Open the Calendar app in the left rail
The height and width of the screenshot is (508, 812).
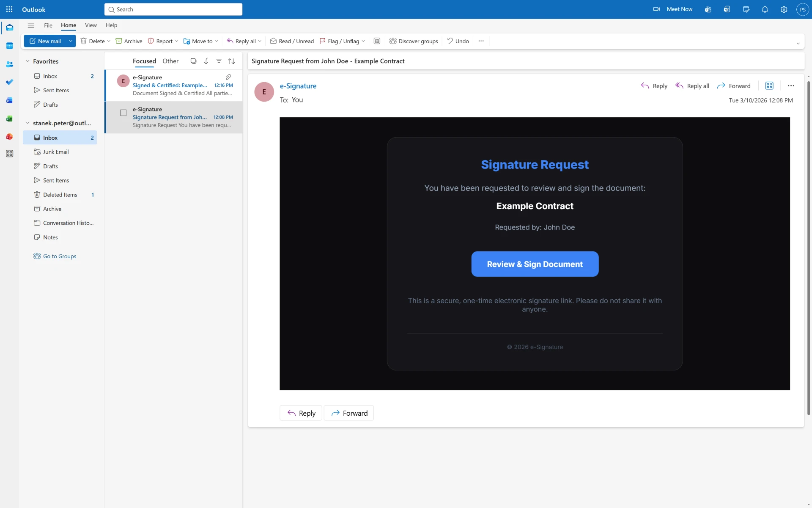9,46
